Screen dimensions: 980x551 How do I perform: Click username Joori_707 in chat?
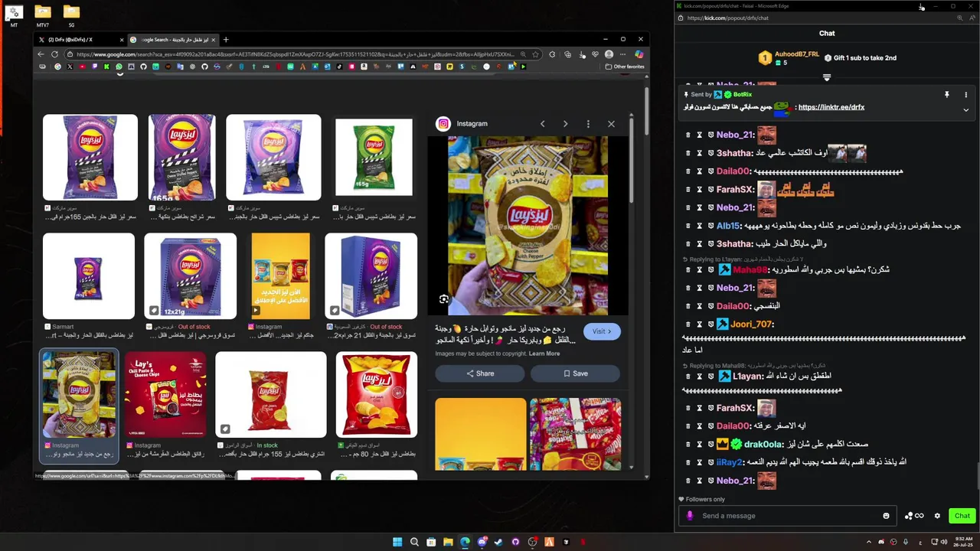pyautogui.click(x=752, y=324)
